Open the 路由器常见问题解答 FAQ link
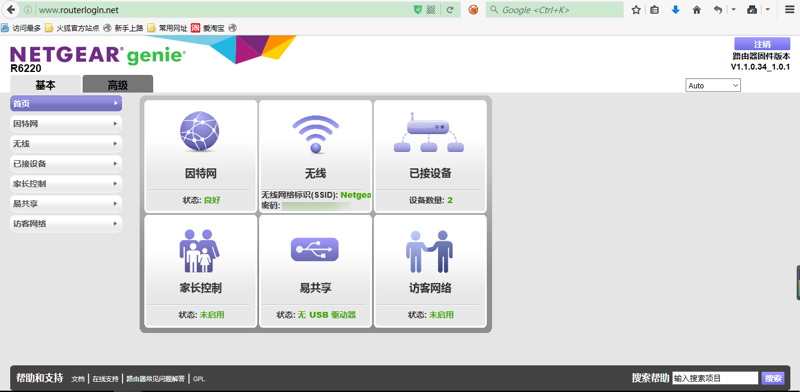 (x=156, y=379)
